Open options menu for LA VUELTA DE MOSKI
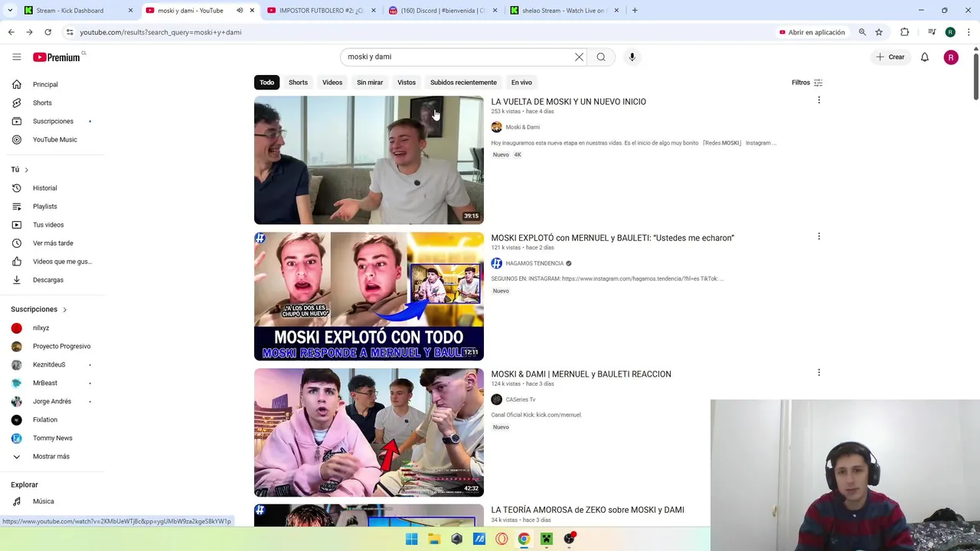Screen dimensions: 980x551 click(x=818, y=100)
